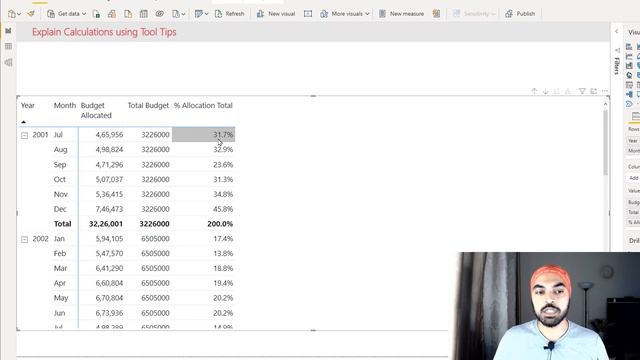Viewport: 640px width, 360px height.
Task: Switch to Model view
Action: click(8, 62)
